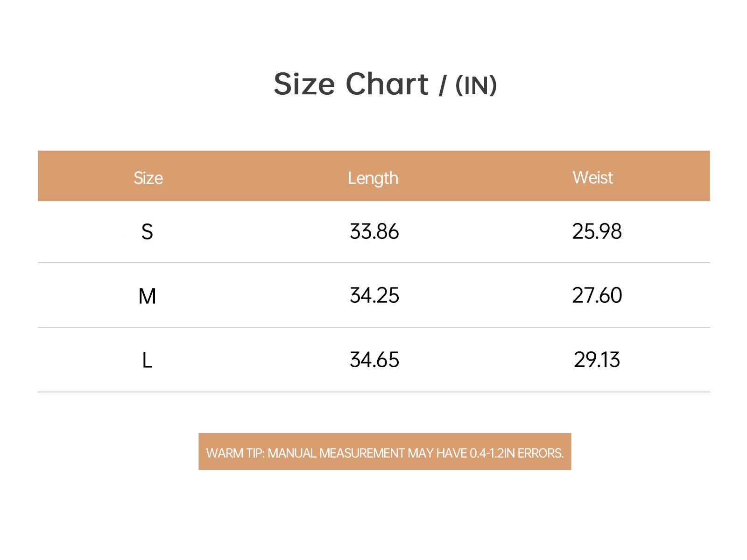The width and height of the screenshot is (747, 560).
Task: Click the slash in the chart title
Action: (x=442, y=85)
